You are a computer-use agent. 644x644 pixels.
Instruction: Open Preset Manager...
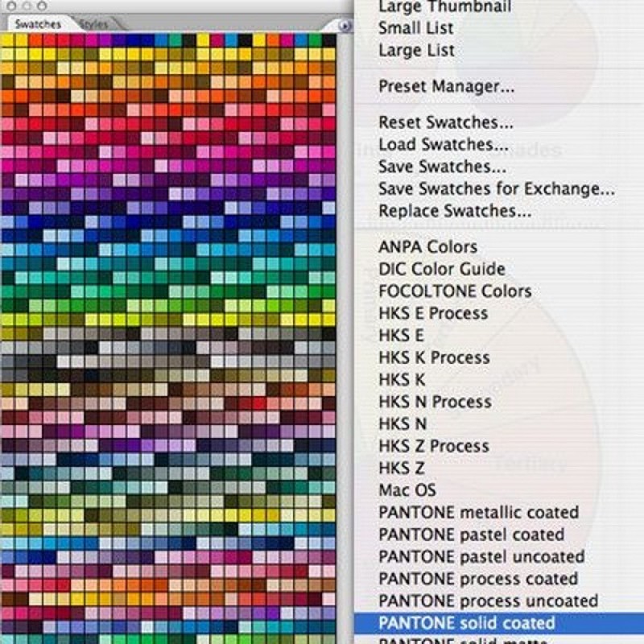[446, 87]
